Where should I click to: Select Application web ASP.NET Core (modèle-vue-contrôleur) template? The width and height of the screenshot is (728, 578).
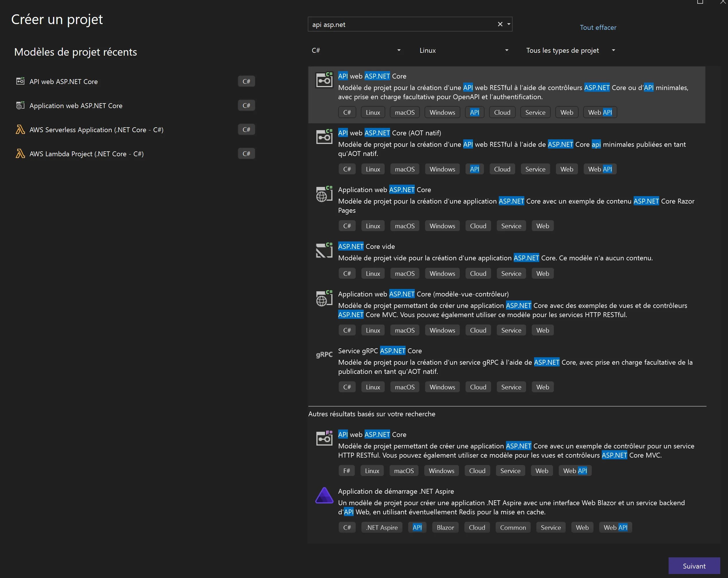(423, 294)
